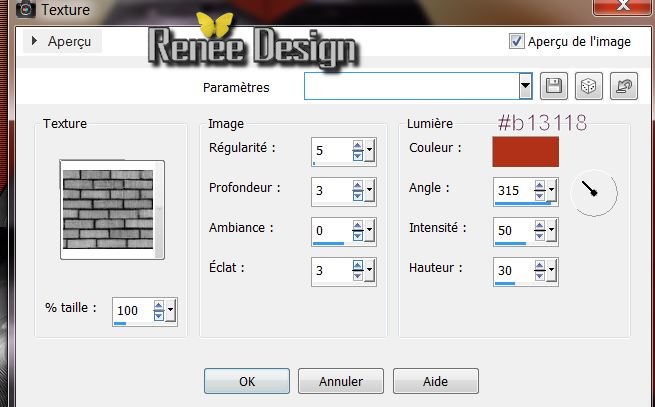Decrease the Intensité value with down arrow
This screenshot has width=655, height=407.
pos(540,236)
